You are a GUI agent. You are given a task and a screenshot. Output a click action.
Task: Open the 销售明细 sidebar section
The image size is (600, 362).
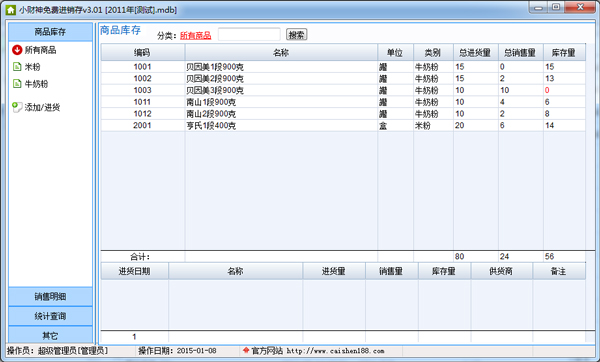click(x=50, y=297)
